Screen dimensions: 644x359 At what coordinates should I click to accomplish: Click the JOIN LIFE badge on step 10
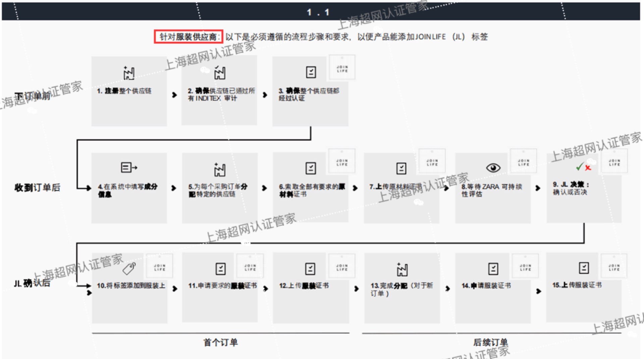click(160, 266)
